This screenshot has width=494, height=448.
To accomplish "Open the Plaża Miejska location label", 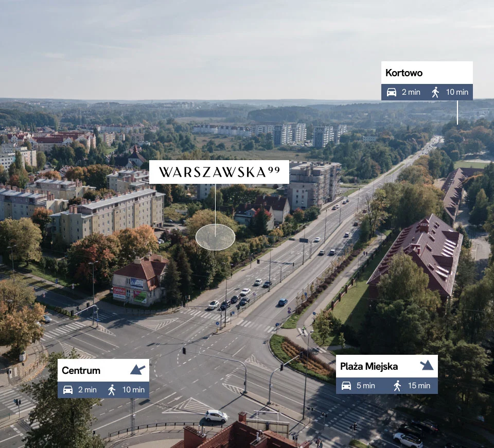I will point(369,367).
